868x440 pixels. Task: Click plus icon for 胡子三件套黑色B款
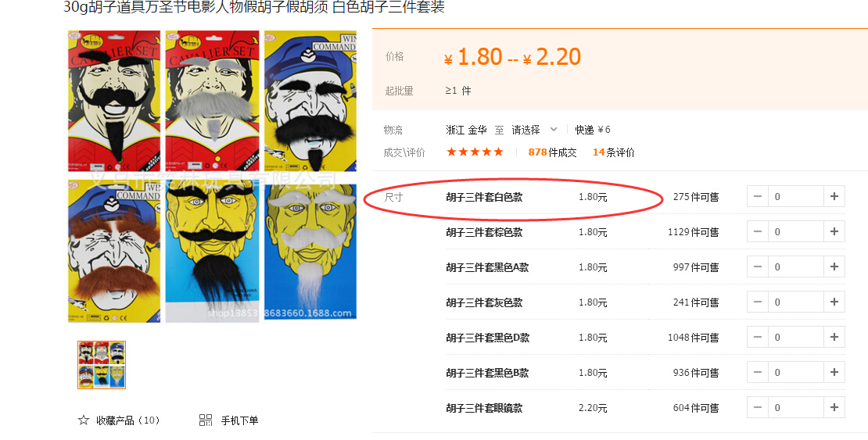(x=834, y=373)
